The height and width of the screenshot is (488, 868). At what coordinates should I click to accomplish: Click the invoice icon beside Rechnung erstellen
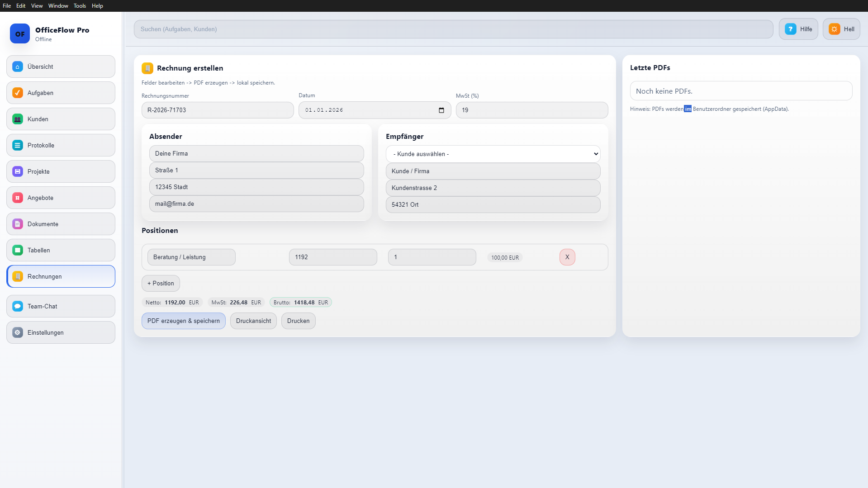(x=147, y=68)
